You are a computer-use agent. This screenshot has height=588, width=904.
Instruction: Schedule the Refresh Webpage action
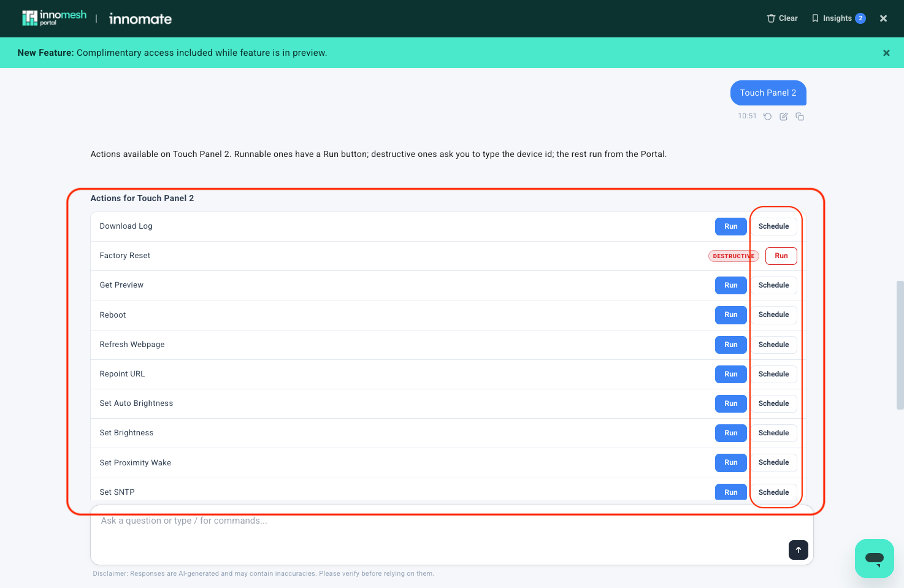(774, 345)
